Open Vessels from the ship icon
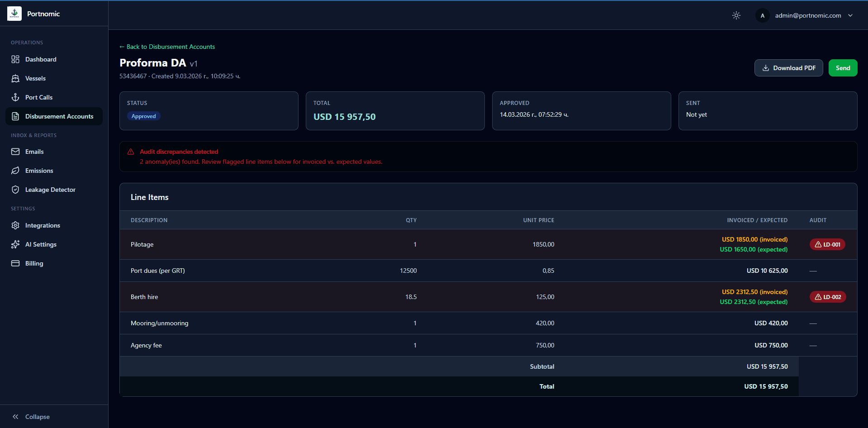 [15, 78]
